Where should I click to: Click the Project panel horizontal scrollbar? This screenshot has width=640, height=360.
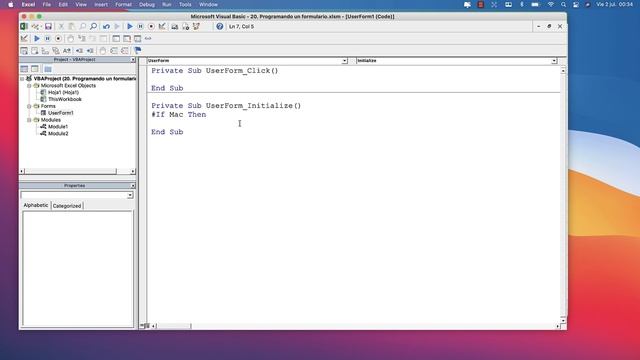click(x=78, y=171)
